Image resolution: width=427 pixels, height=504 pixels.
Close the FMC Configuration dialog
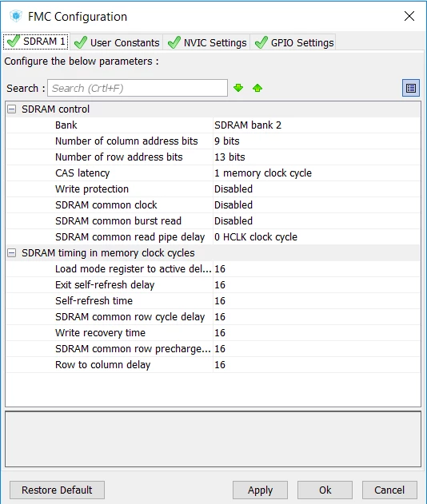pyautogui.click(x=409, y=16)
